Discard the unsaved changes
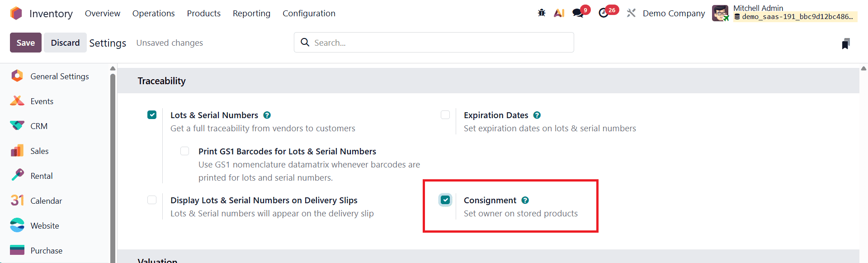This screenshot has width=868, height=263. [x=65, y=42]
